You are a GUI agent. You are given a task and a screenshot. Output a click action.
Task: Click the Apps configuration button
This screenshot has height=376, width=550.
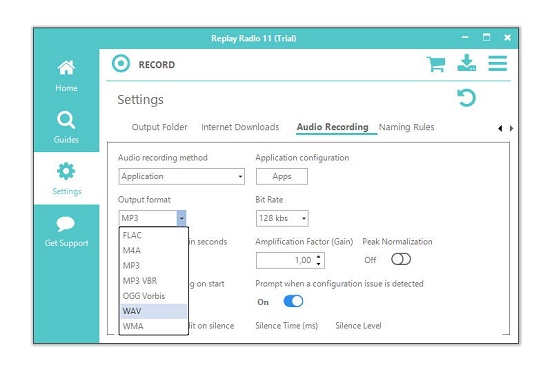[x=282, y=176]
